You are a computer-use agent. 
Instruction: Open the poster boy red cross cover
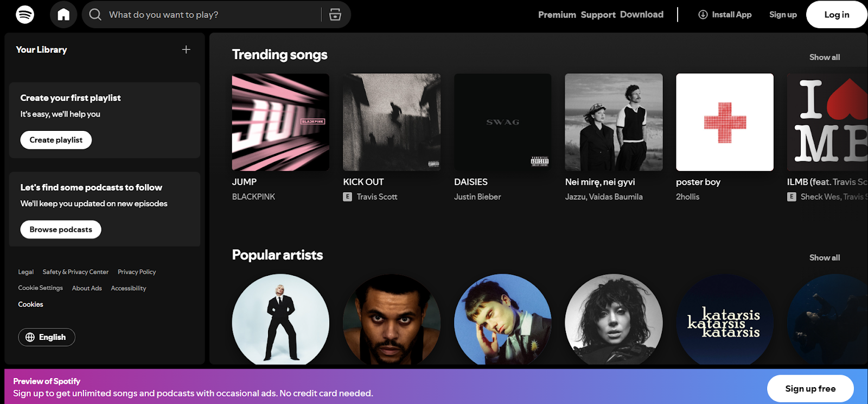[x=725, y=122]
